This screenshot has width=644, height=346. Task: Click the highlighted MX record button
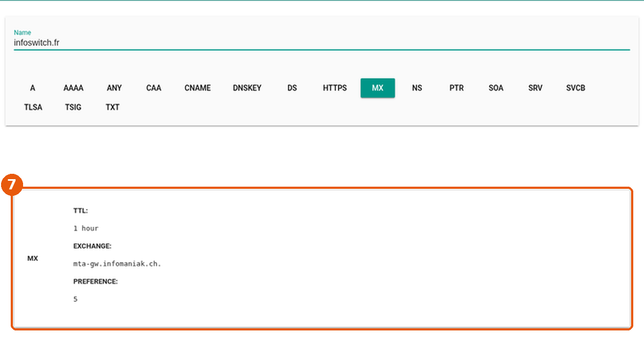(x=378, y=88)
